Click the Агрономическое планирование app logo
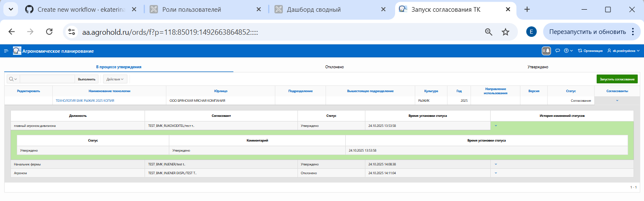This screenshot has width=644, height=201. 17,51
